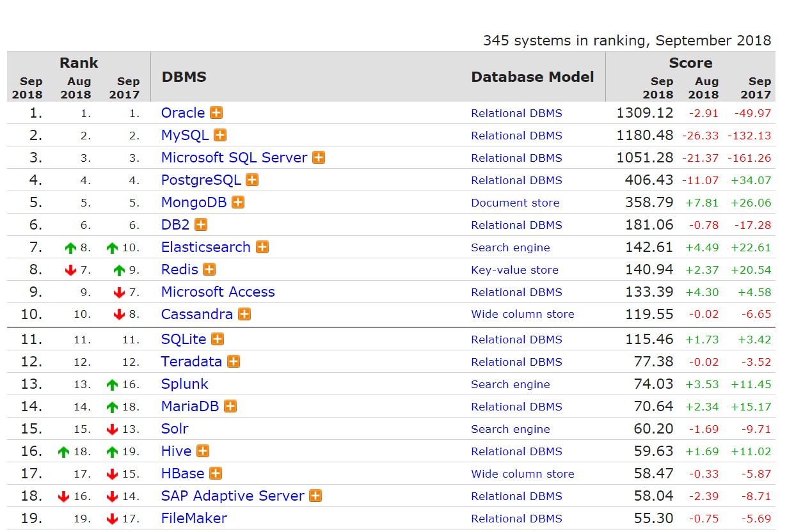Click Splunk's score 74.03

point(653,384)
